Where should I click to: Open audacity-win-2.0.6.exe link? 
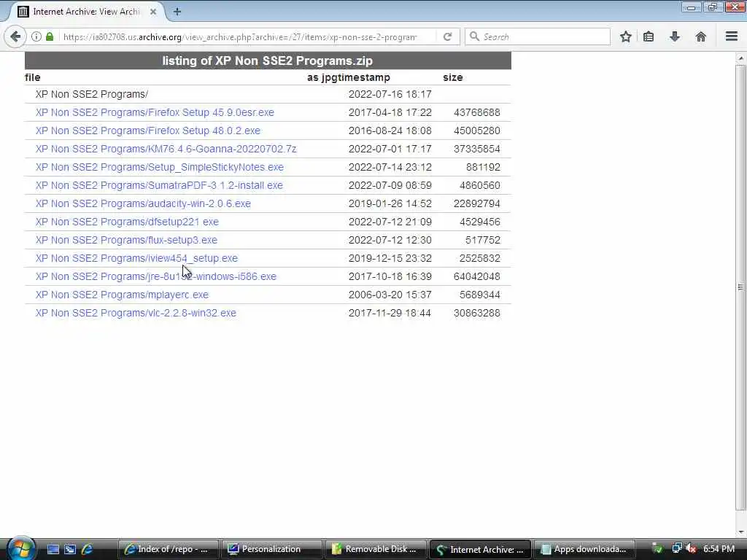pyautogui.click(x=143, y=203)
